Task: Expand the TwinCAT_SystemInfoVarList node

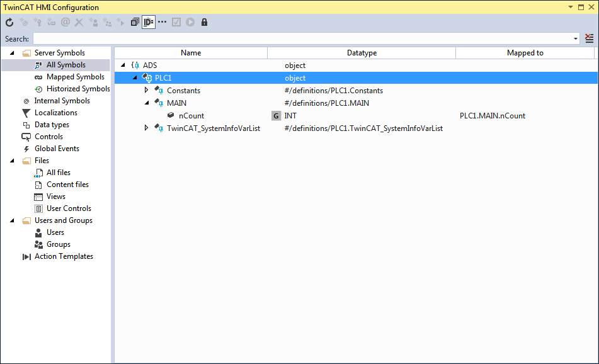Action: (146, 128)
